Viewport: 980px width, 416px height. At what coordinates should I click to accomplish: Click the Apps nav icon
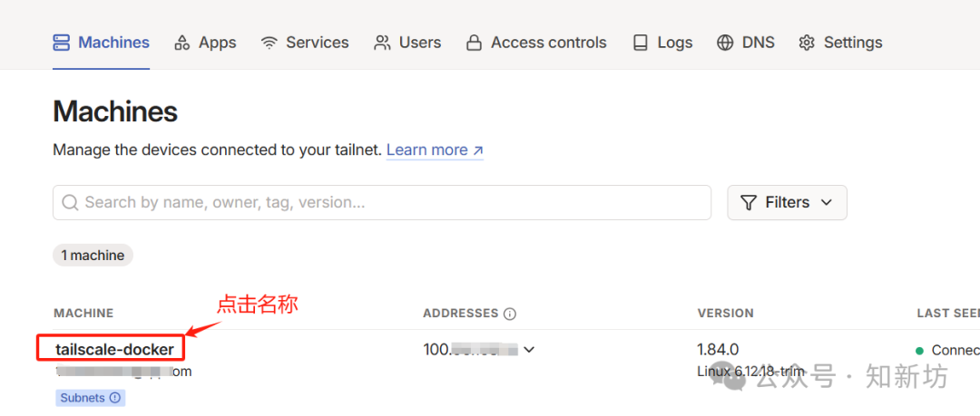tap(182, 43)
